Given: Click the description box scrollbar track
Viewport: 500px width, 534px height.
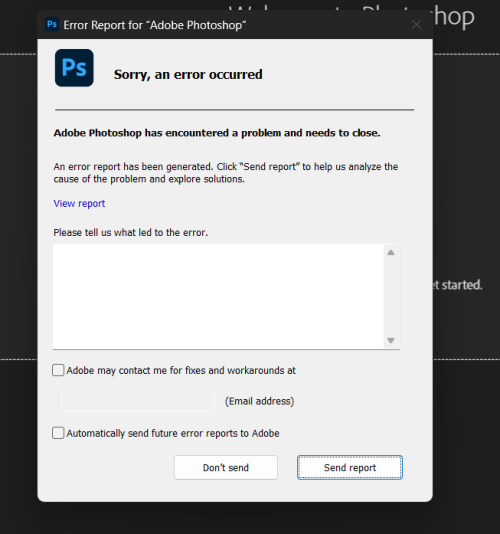Looking at the screenshot, I should pos(391,296).
